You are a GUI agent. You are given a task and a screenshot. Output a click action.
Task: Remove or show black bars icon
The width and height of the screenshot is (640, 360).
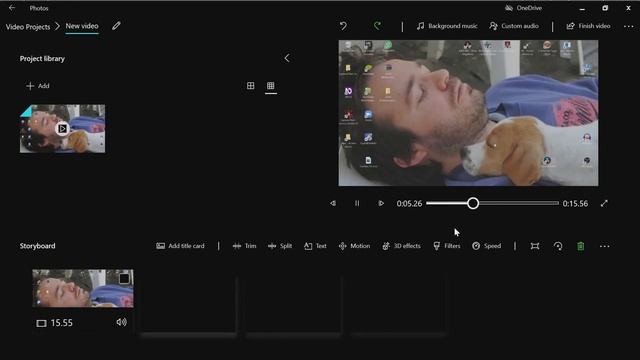(x=535, y=246)
